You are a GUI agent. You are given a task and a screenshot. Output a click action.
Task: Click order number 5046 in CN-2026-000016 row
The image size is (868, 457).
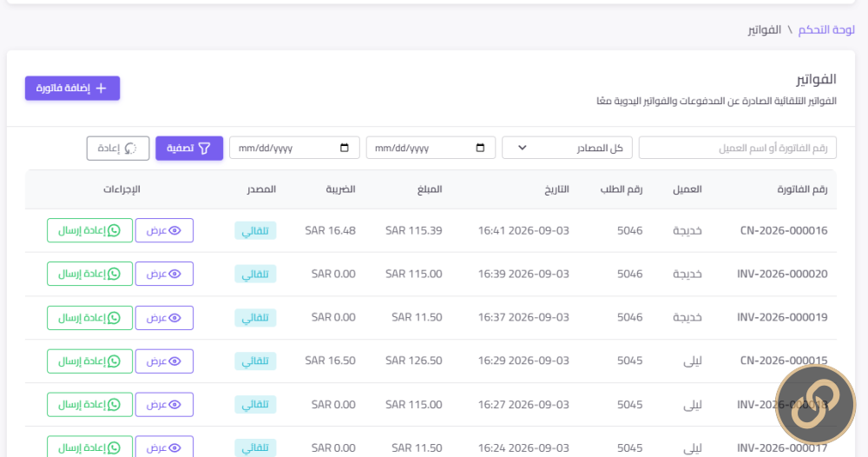[x=630, y=230]
